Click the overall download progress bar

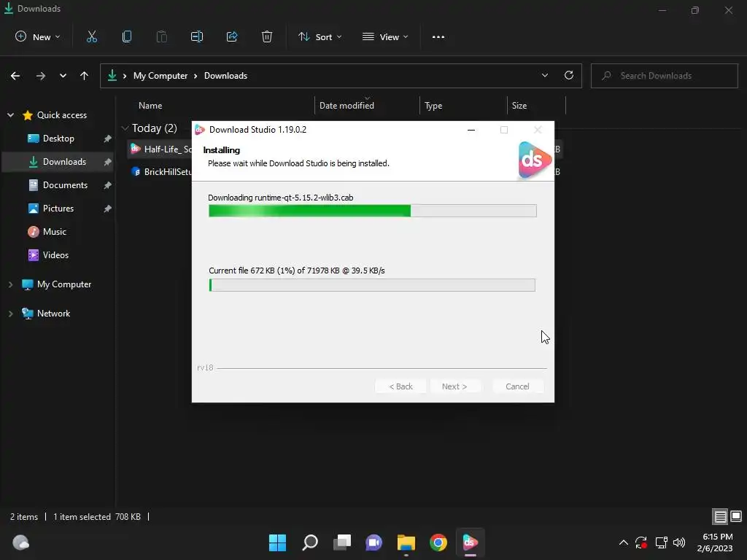coord(373,211)
